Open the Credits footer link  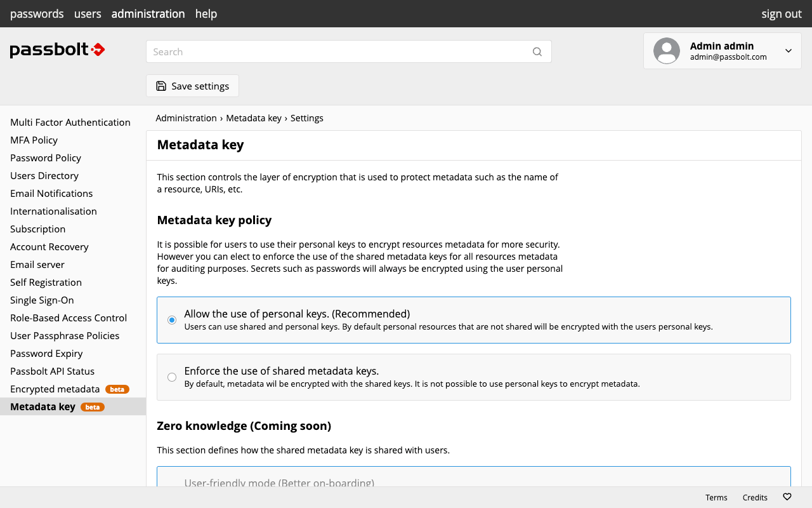pos(755,497)
